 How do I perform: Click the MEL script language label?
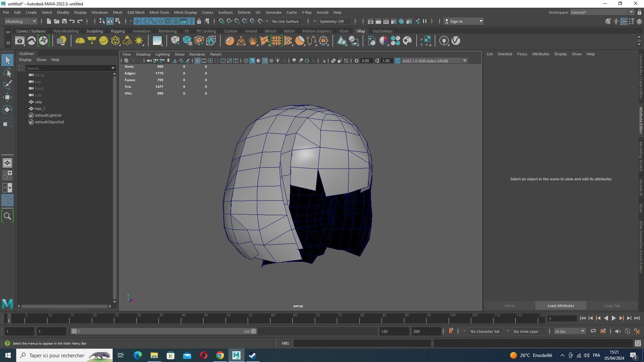coord(285,343)
